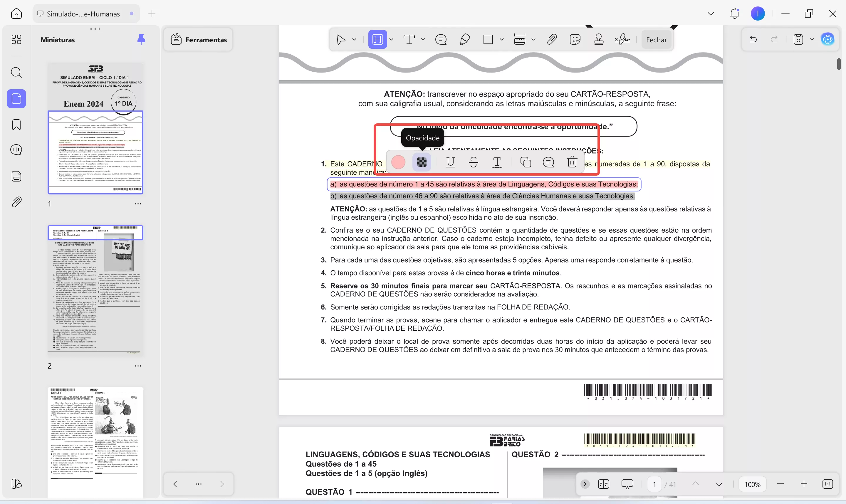Screen dimensions: 846x504
Task: Select the Attachment paperclip tool
Action: 552,39
